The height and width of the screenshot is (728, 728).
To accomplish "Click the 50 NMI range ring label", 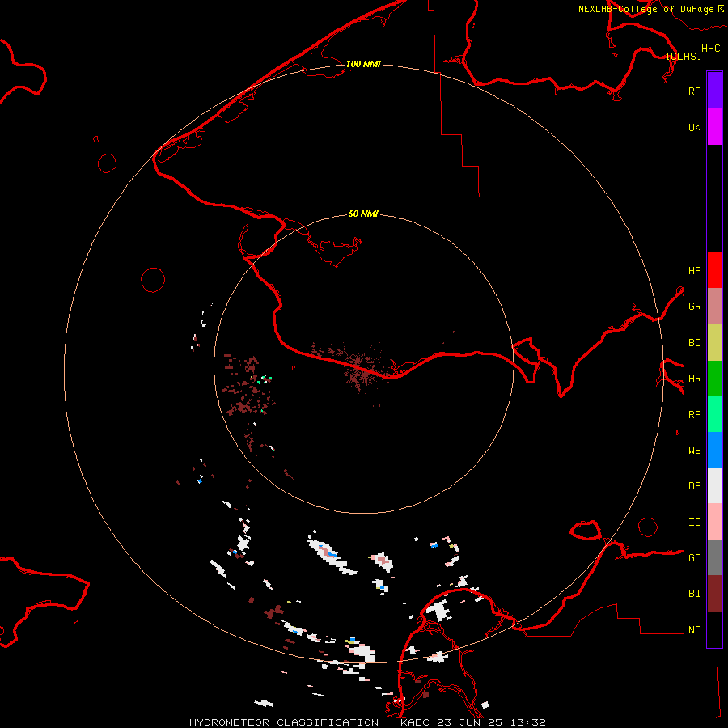I will pyautogui.click(x=363, y=214).
